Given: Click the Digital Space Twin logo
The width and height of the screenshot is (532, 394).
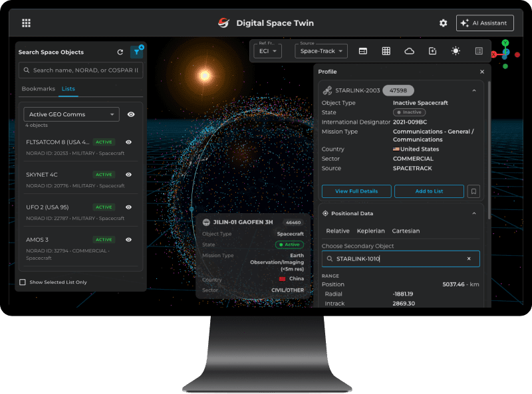Looking at the screenshot, I should click(223, 23).
